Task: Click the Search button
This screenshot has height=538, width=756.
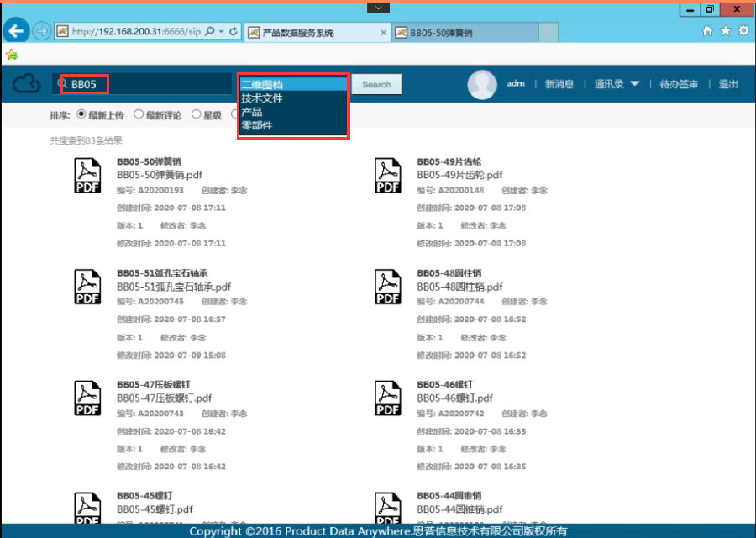Action: (x=376, y=84)
